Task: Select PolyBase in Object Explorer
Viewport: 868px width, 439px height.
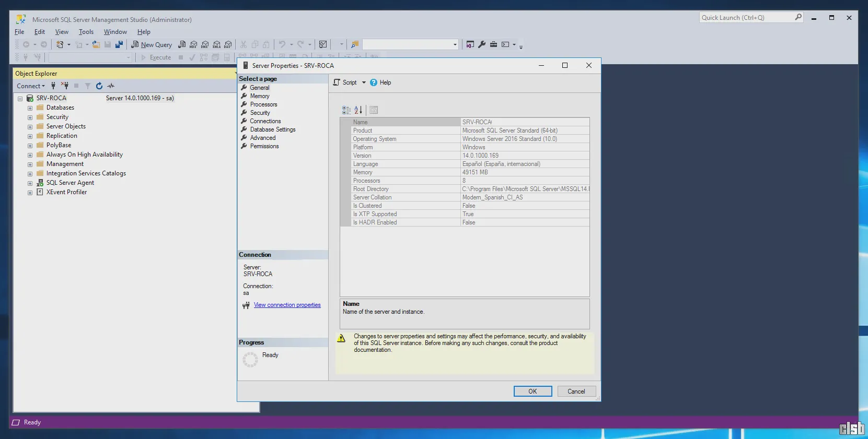Action: (59, 145)
